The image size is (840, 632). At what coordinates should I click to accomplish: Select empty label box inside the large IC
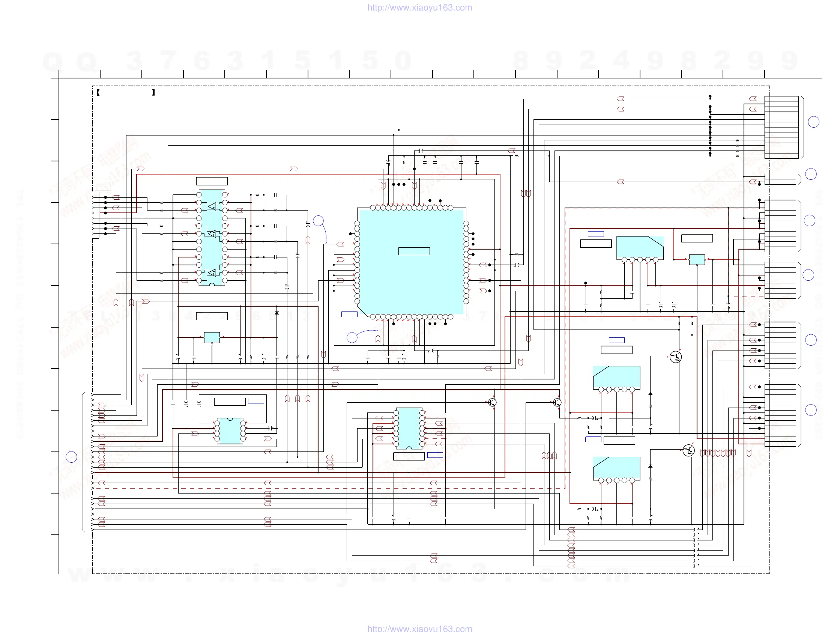tap(414, 251)
